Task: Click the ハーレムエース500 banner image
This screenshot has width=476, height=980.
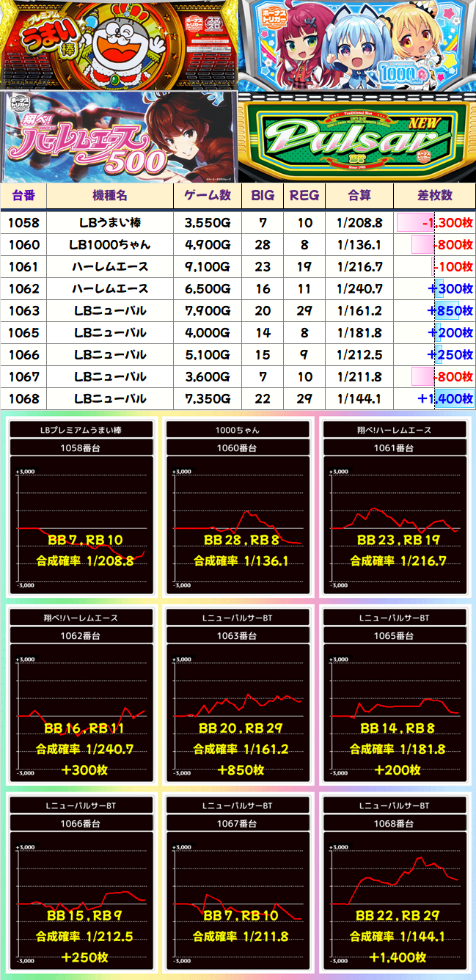Action: [119, 136]
